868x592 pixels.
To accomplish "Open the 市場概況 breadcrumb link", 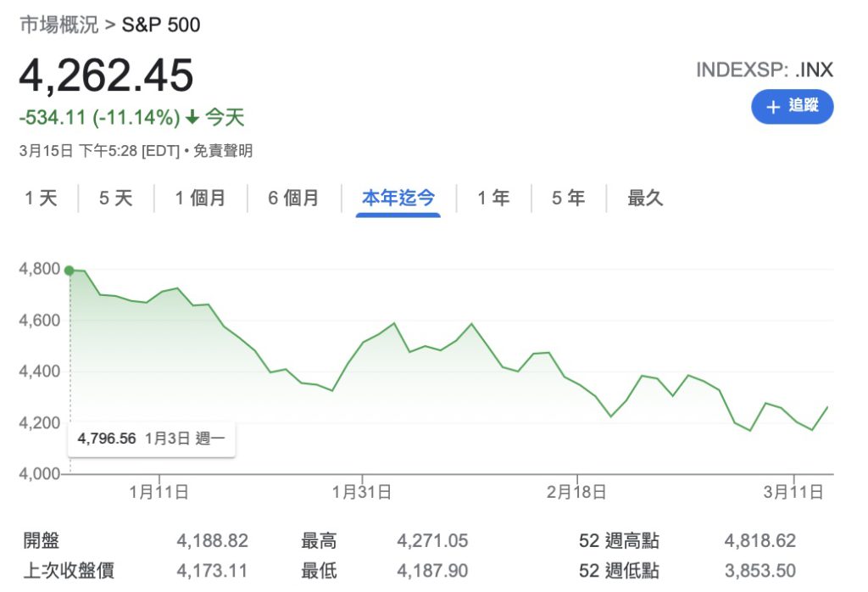I will pyautogui.click(x=58, y=25).
